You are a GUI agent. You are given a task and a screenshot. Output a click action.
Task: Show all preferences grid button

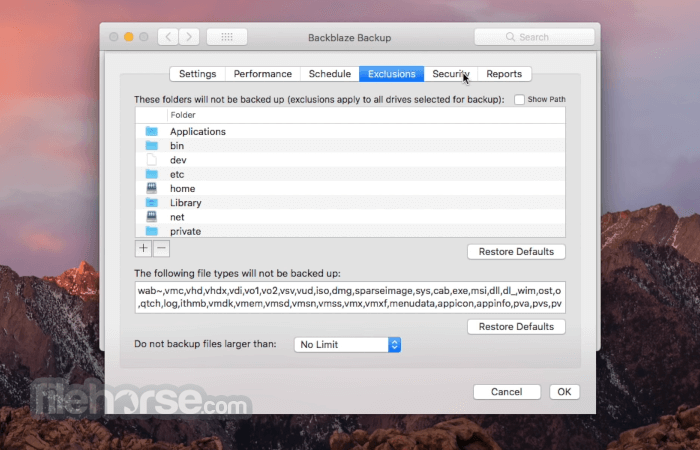[227, 37]
